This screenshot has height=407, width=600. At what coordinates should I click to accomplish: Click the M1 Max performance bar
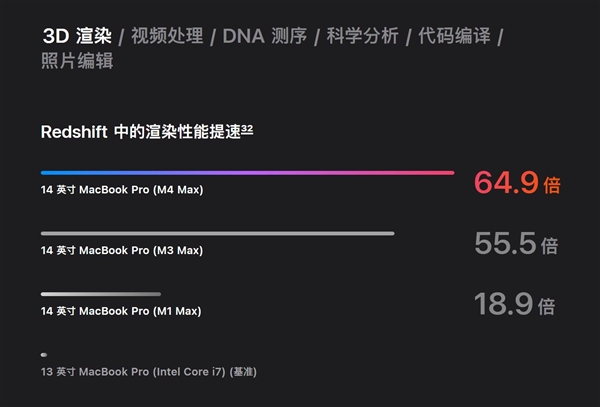pos(100,294)
